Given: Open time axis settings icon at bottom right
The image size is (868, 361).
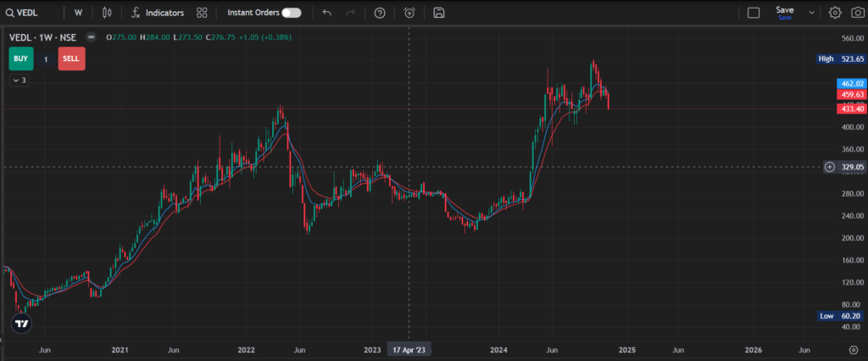Looking at the screenshot, I should click(854, 350).
